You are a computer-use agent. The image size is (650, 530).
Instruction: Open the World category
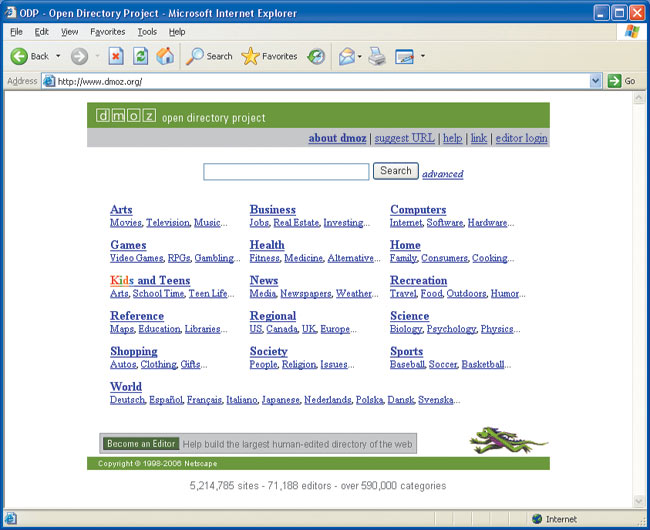126,387
